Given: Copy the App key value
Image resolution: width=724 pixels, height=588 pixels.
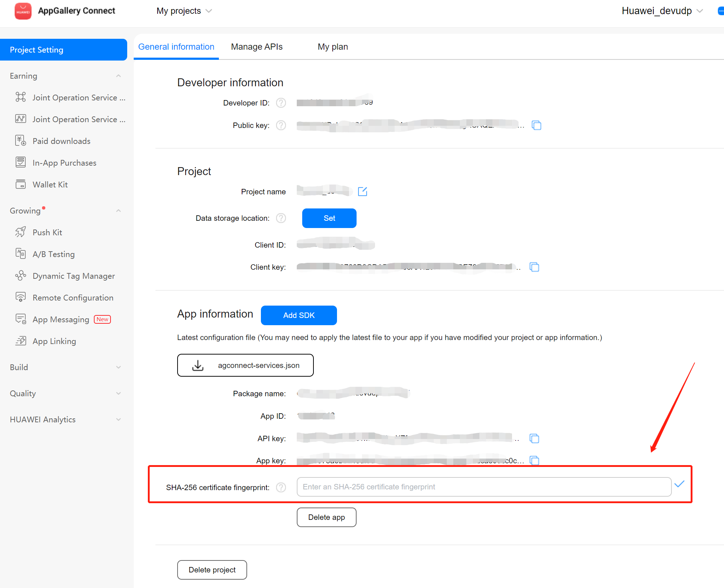Looking at the screenshot, I should click(534, 460).
